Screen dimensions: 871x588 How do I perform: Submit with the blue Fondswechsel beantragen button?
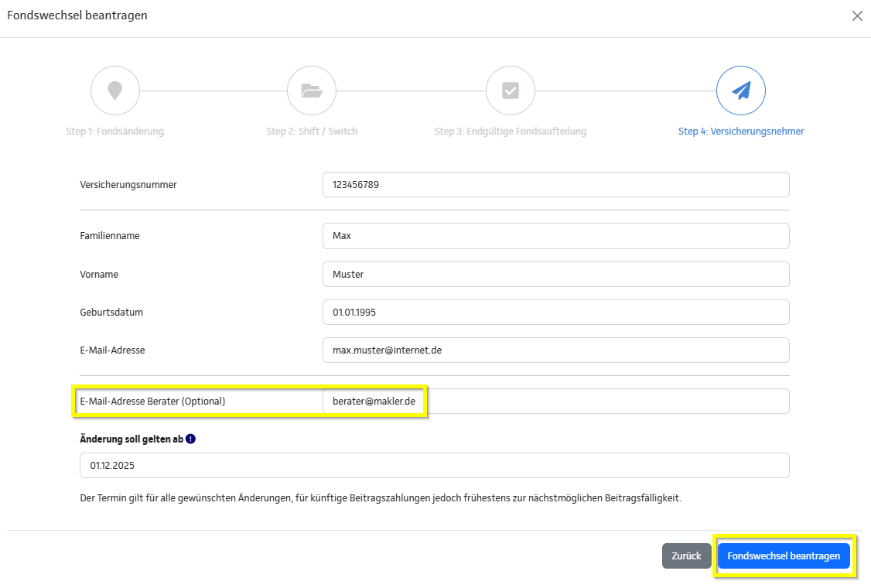[784, 556]
